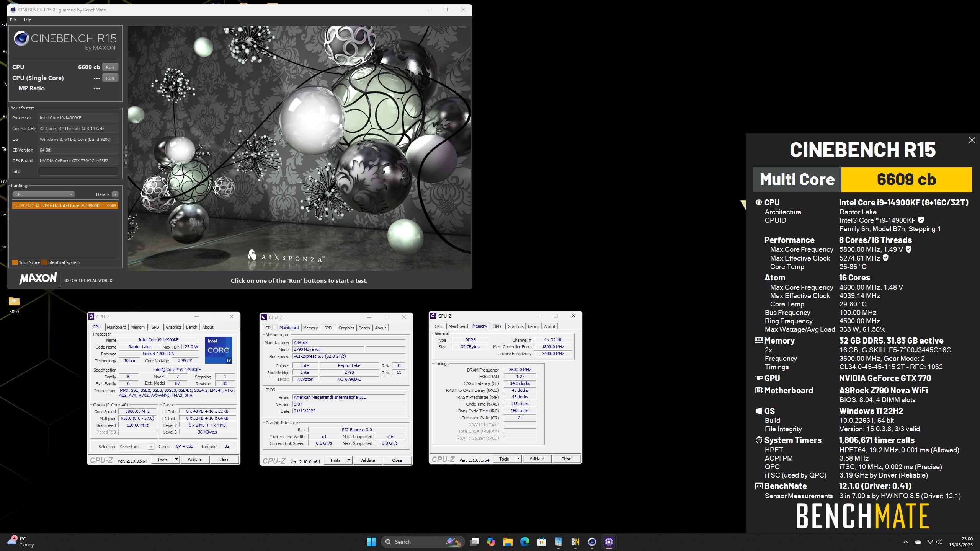Click Tools button in first CPU-Z window
The height and width of the screenshot is (551, 980).
[x=162, y=460]
